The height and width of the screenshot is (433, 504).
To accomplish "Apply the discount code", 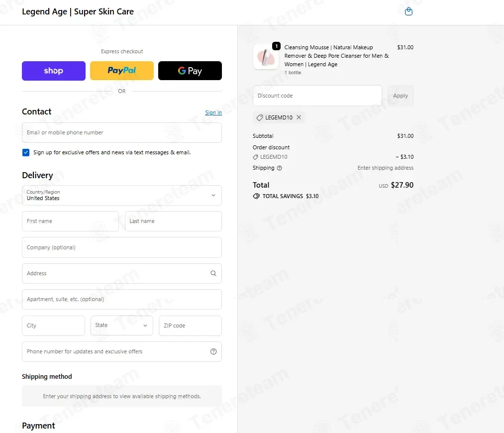I will pos(401,96).
